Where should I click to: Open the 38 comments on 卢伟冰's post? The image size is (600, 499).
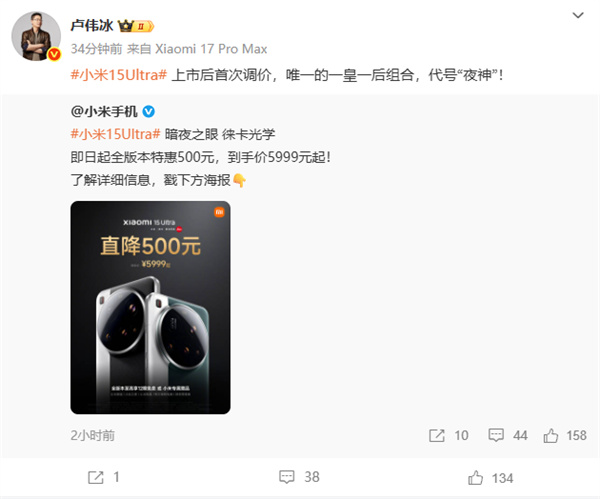click(x=299, y=477)
